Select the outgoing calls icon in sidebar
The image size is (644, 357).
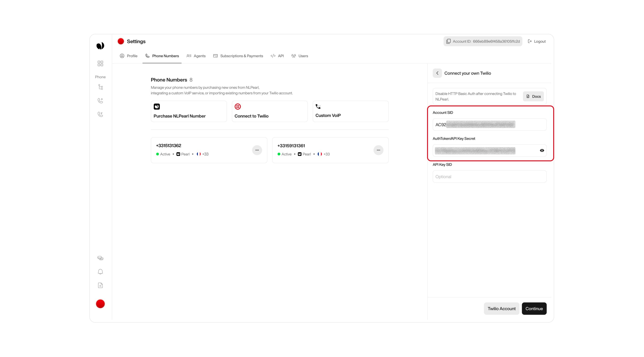[100, 101]
